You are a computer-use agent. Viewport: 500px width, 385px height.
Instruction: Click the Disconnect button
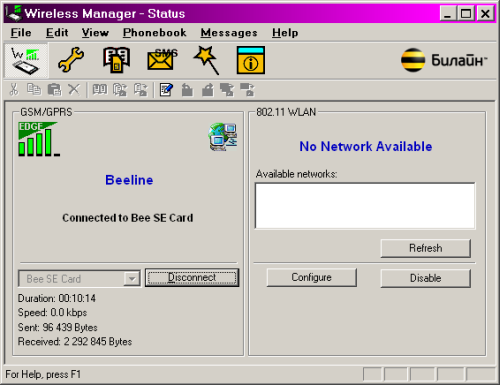(x=192, y=278)
